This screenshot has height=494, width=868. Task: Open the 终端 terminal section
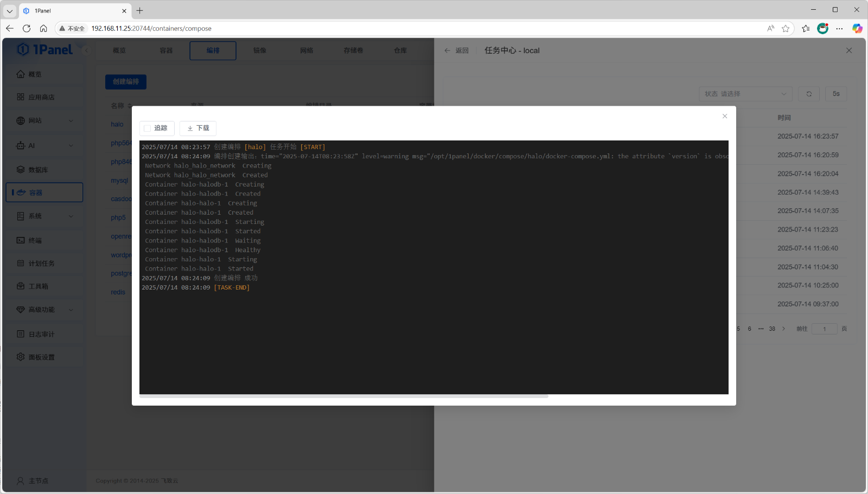point(35,240)
